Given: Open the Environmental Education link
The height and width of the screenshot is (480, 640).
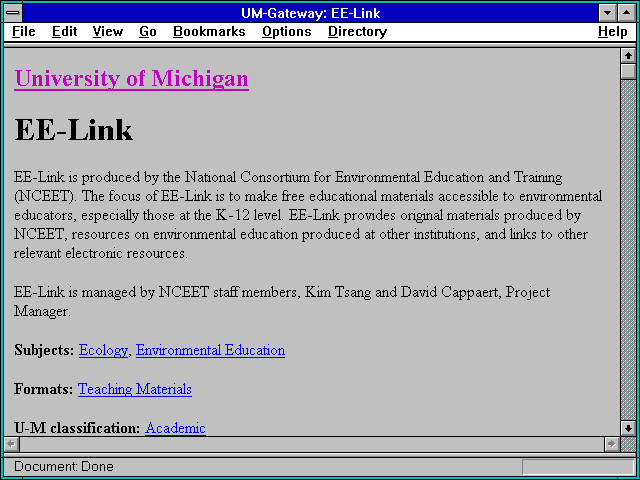Looking at the screenshot, I should click(210, 350).
